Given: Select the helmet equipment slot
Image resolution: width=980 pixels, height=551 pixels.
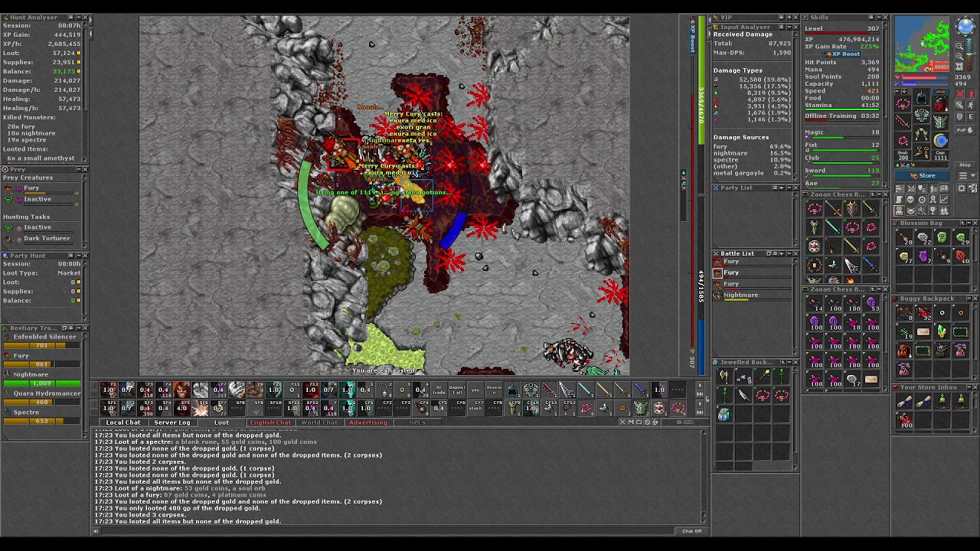Looking at the screenshot, I should tap(922, 97).
